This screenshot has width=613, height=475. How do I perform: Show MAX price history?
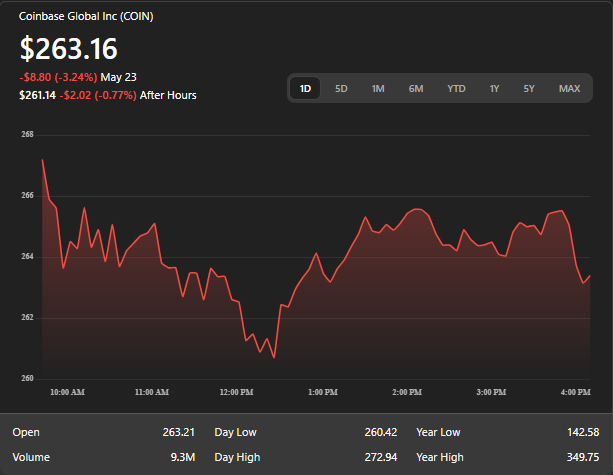(x=569, y=88)
